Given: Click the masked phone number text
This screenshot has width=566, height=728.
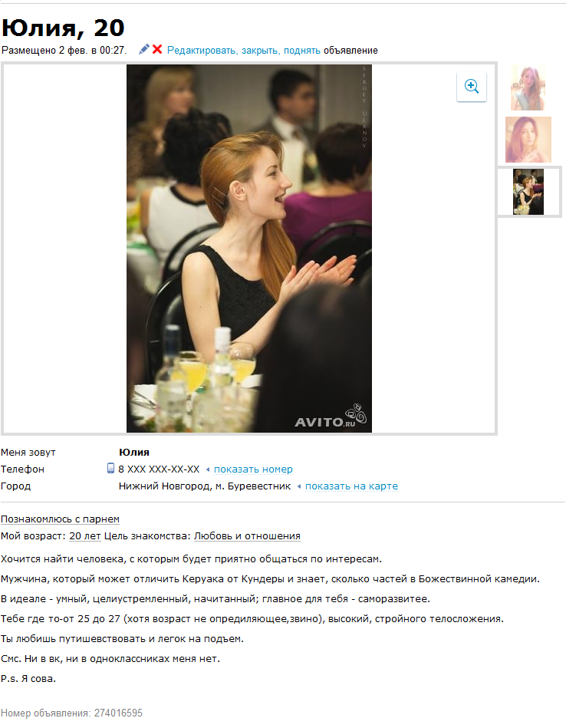Looking at the screenshot, I should [x=159, y=469].
